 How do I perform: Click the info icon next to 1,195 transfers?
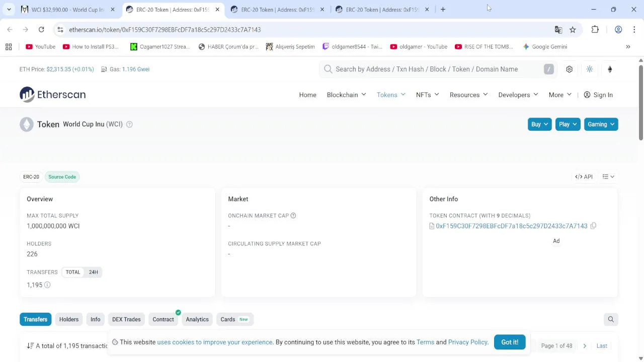47,285
